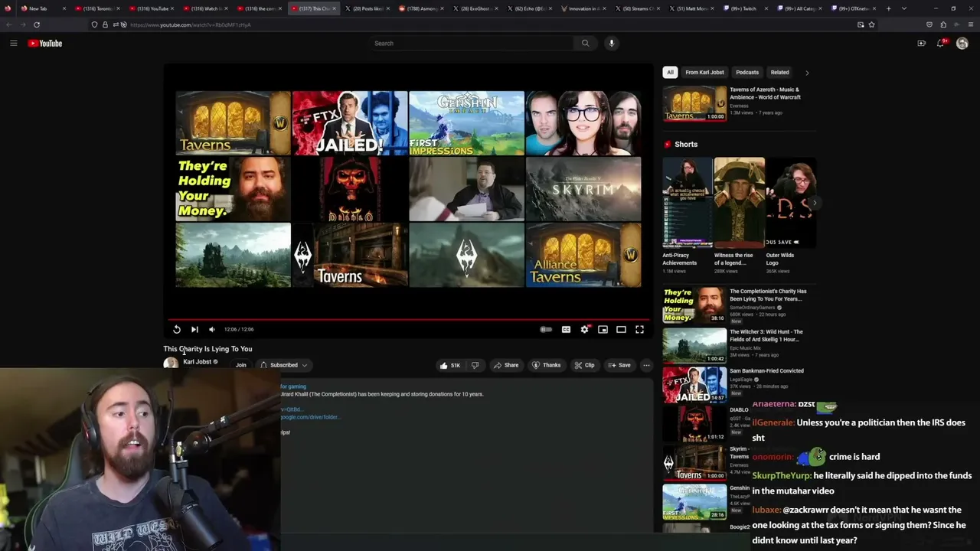Replay the finished video
Screen dimensions: 980x551
pos(177,329)
